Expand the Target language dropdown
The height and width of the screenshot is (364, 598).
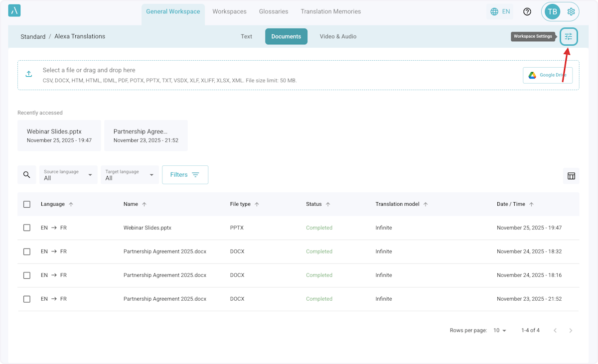click(130, 175)
